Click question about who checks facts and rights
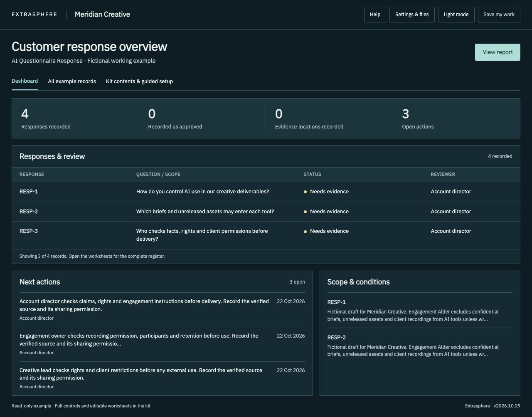Screen dimensions: 532x417 tap(202, 235)
